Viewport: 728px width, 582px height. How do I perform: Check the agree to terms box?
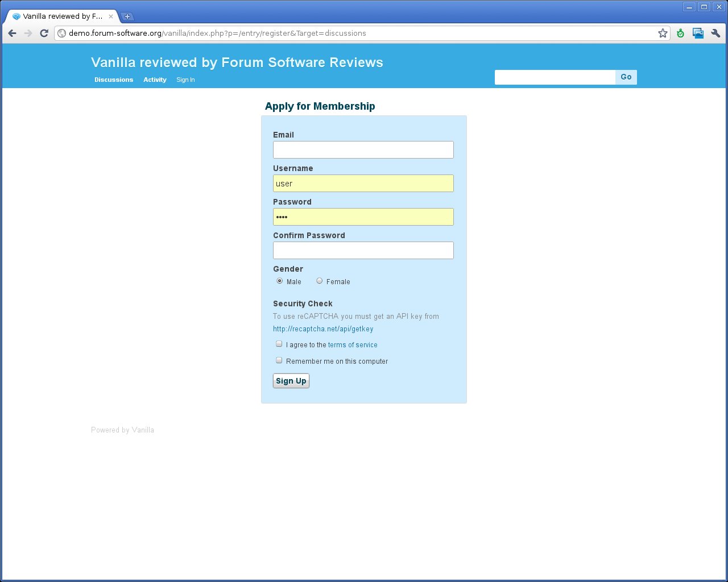click(279, 344)
